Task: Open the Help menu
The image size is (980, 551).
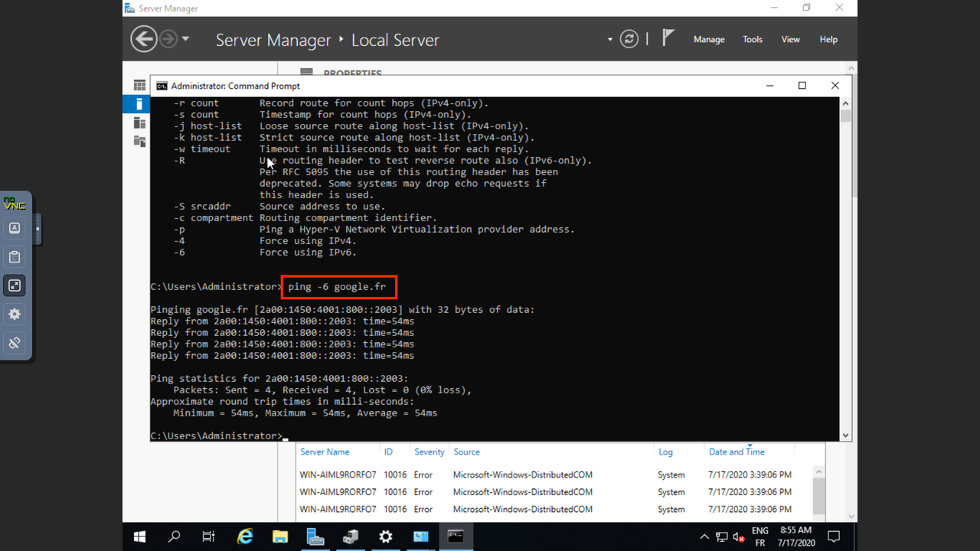Action: (828, 39)
